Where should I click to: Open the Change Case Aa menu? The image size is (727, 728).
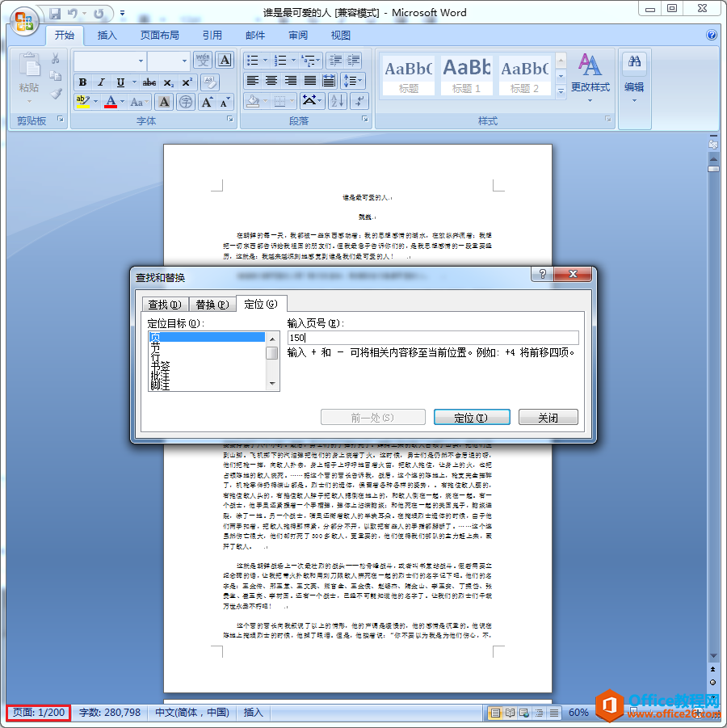[x=139, y=102]
